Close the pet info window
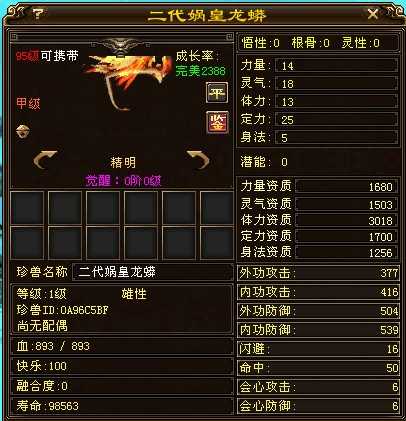406x421 pixels. [x=373, y=14]
